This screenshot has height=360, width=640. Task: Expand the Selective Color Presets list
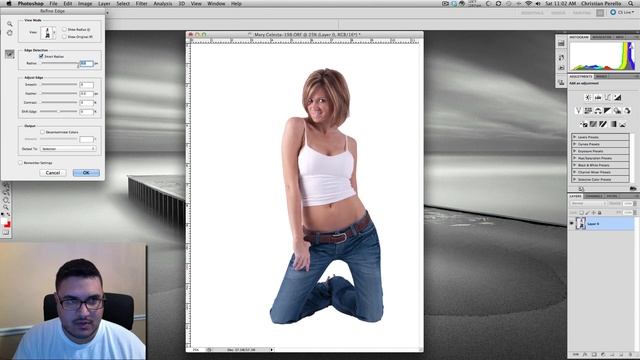click(575, 180)
